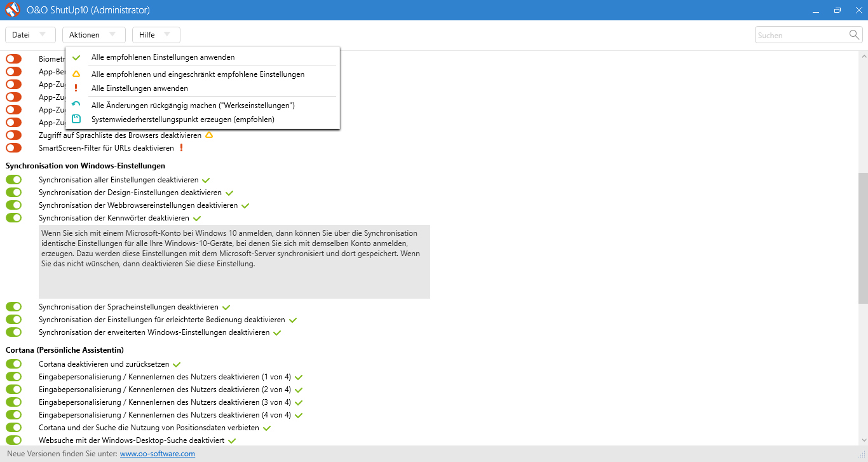Screen dimensions: 868x462
Task: Click text Synchronisation der Webbrowsereinstellungen deaktivieren
Action: click(138, 205)
